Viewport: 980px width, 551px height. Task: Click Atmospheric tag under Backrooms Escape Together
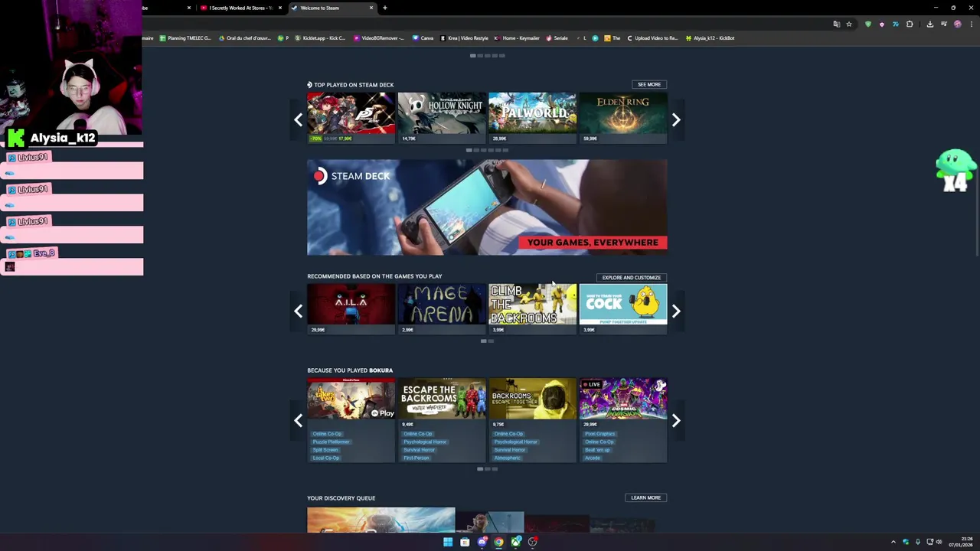click(507, 458)
